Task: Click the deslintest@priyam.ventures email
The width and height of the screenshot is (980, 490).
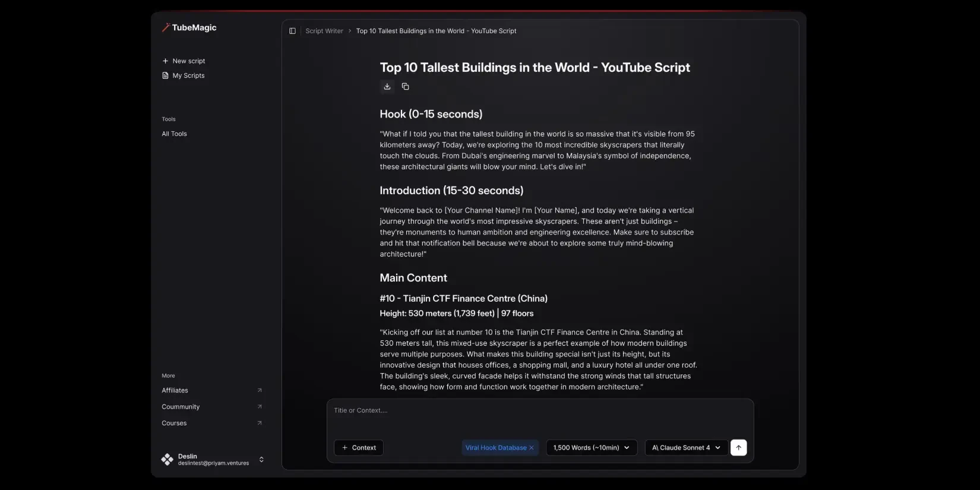Action: click(x=214, y=463)
